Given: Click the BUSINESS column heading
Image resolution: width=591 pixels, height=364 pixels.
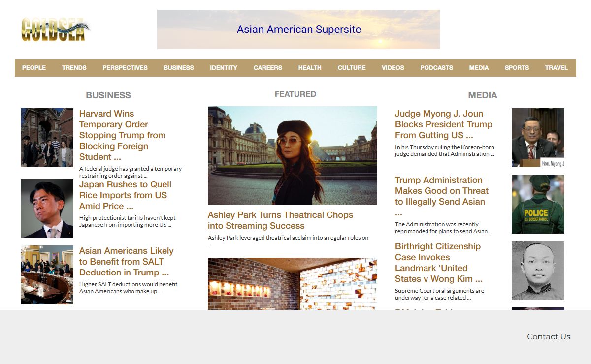Looking at the screenshot, I should coord(108,95).
